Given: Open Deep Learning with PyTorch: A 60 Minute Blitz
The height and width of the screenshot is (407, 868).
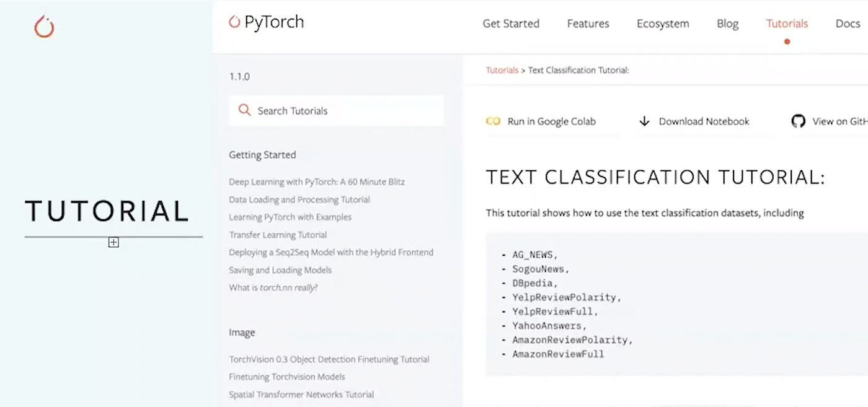Looking at the screenshot, I should (x=317, y=182).
